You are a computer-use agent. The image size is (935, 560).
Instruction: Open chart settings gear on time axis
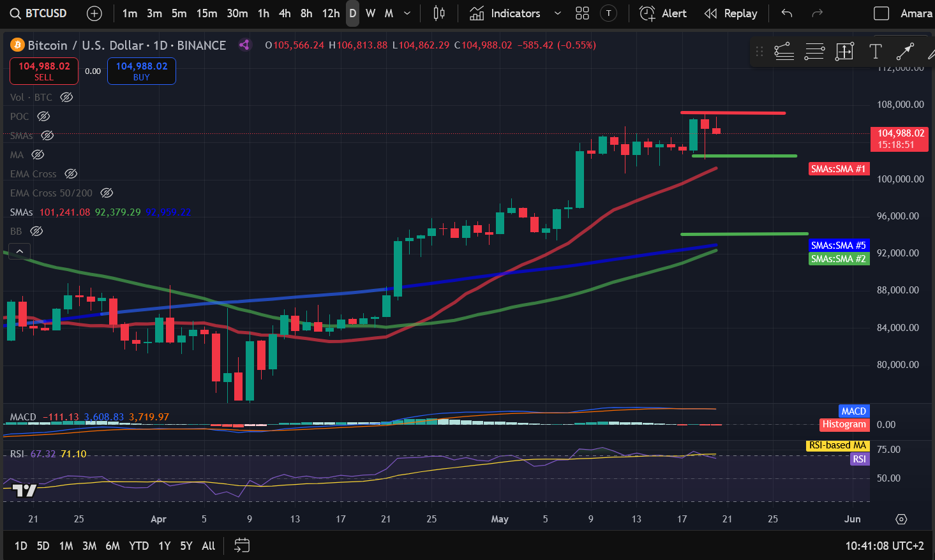pyautogui.click(x=901, y=519)
